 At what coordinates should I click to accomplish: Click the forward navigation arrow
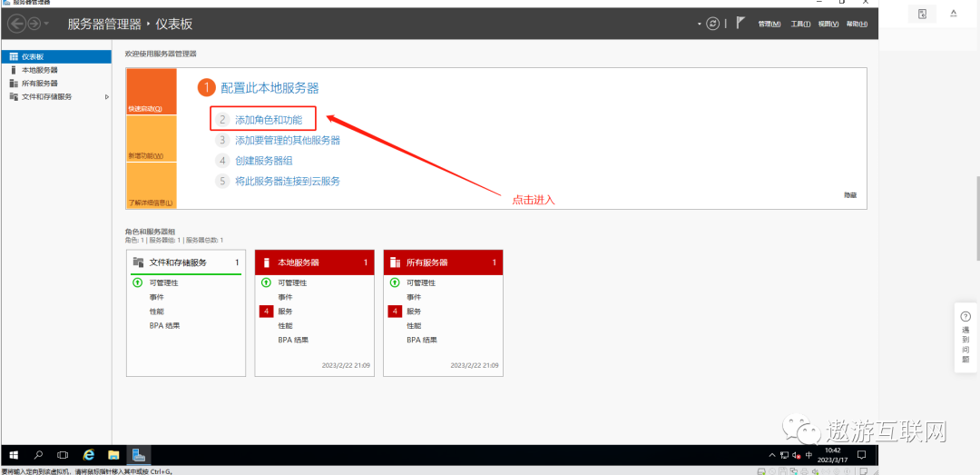34,24
